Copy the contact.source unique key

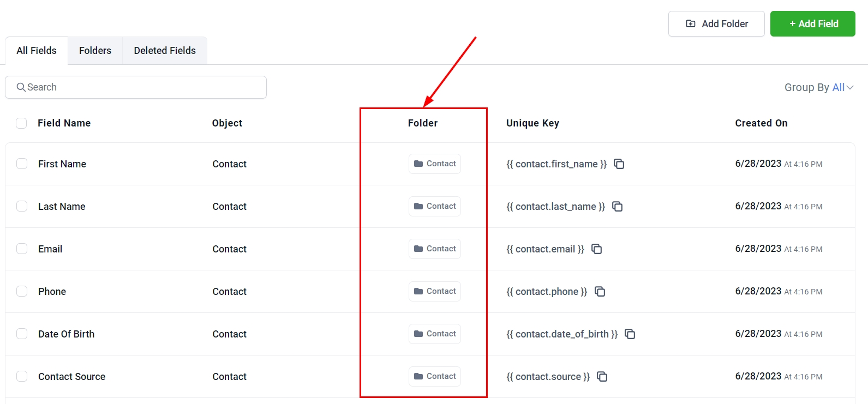(x=602, y=377)
